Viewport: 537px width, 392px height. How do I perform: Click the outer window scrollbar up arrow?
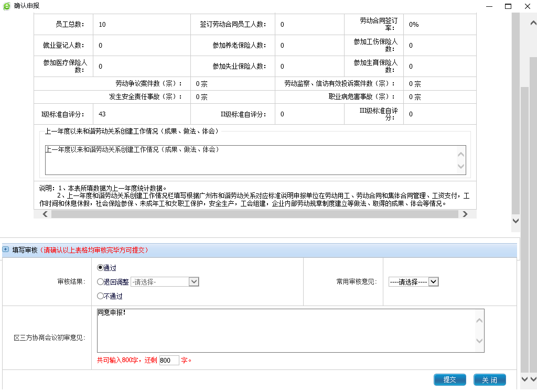[533, 23]
